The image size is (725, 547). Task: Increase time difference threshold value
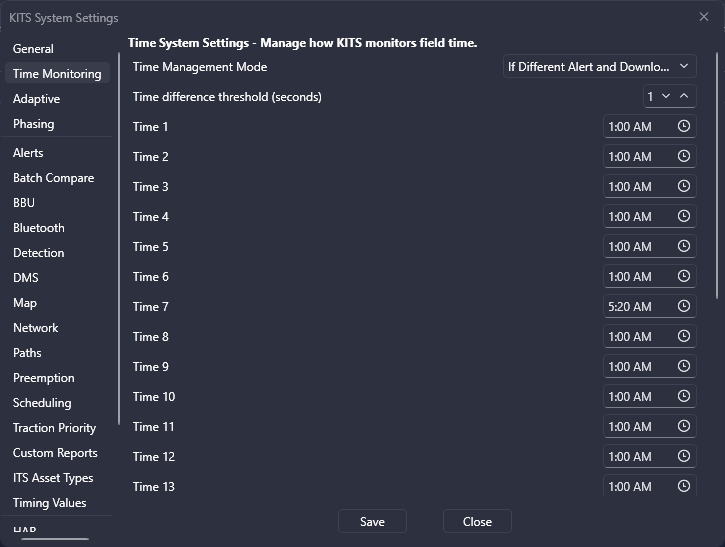(684, 96)
